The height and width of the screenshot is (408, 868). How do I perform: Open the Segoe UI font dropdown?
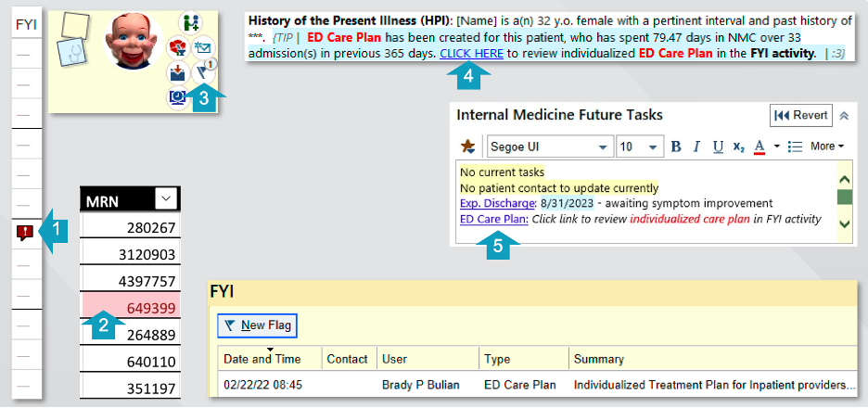coord(550,147)
